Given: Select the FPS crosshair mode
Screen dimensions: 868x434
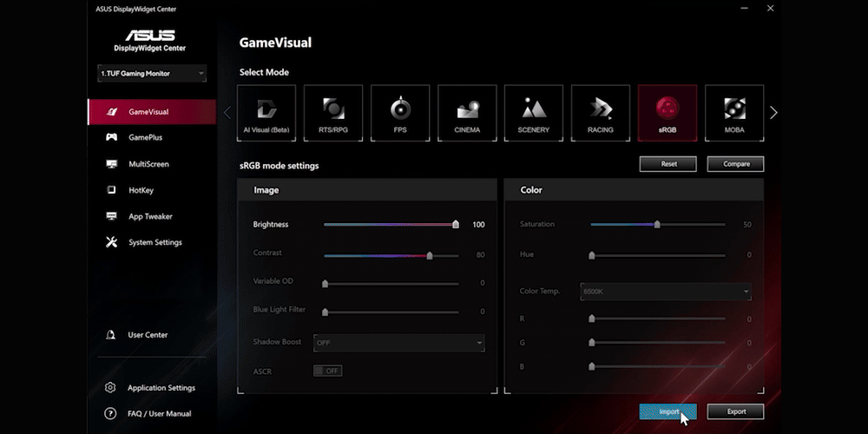Looking at the screenshot, I should click(x=400, y=113).
